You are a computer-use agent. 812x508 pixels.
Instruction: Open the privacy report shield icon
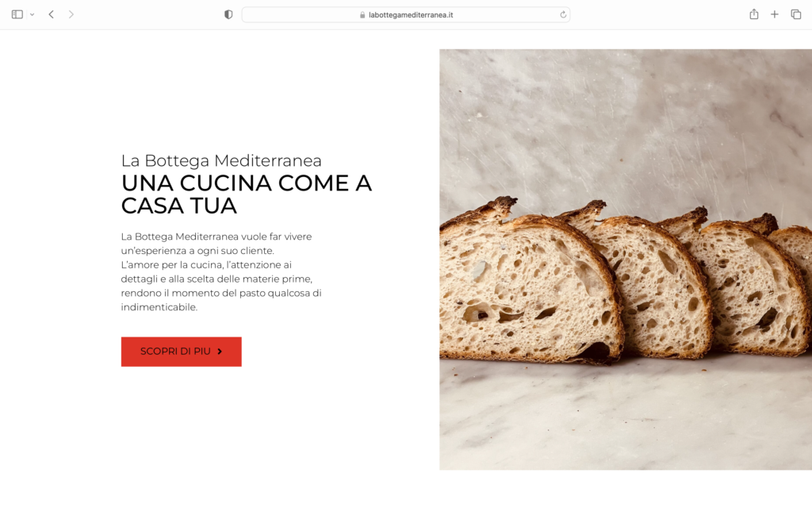[228, 14]
